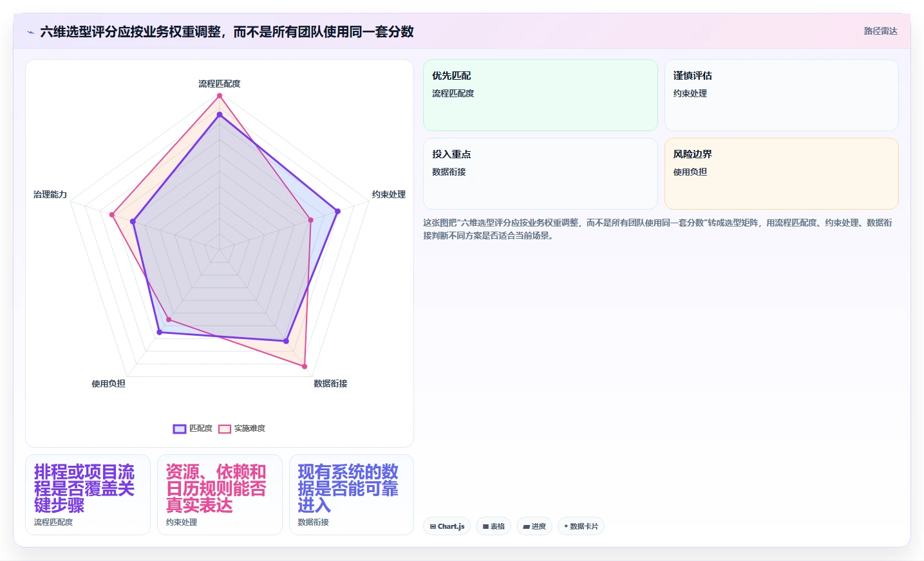Click the main title 六维选型评分应按业务权重调整
This screenshot has height=561, width=924.
[227, 32]
